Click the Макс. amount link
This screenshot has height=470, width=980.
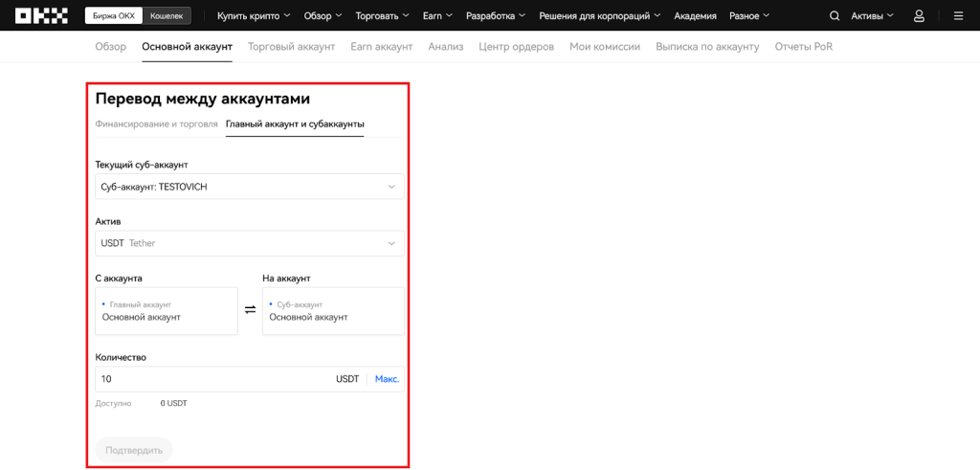click(387, 379)
